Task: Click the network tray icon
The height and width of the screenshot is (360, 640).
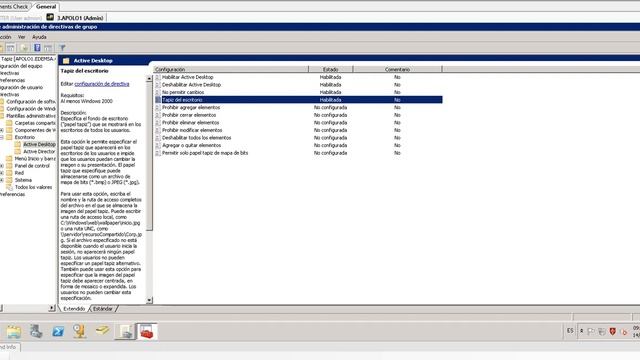Action: pos(602,331)
